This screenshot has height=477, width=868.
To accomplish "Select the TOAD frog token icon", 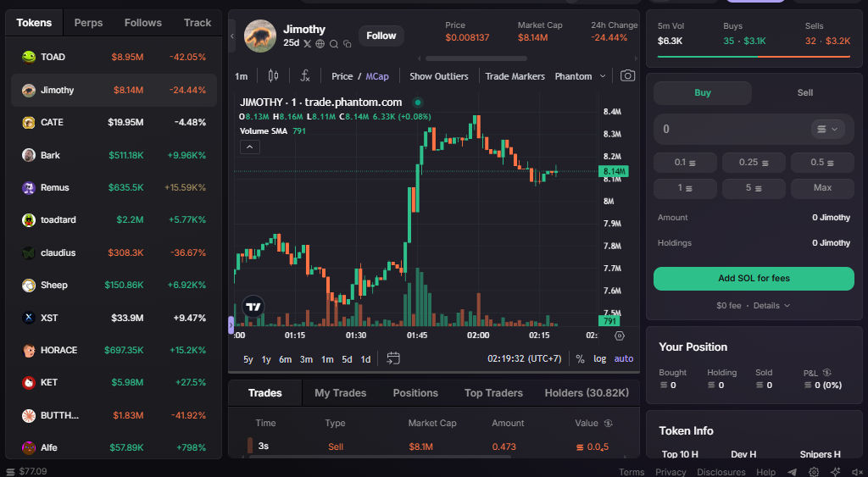I will 29,57.
